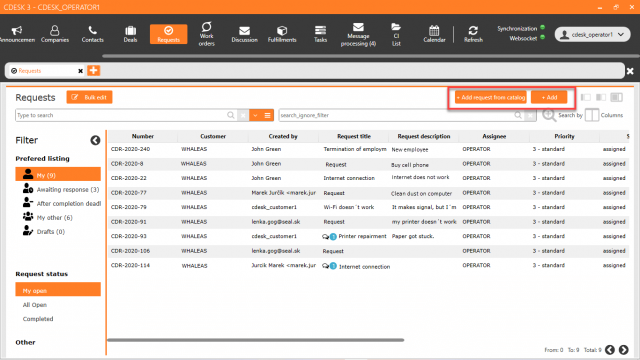Open the cdesk_operator1 user dropdown
This screenshot has width=640, height=360.
pyautogui.click(x=592, y=35)
